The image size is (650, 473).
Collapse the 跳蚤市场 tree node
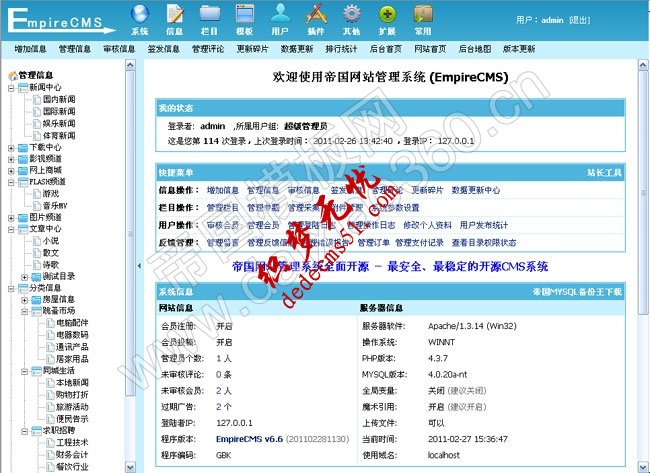coord(24,311)
